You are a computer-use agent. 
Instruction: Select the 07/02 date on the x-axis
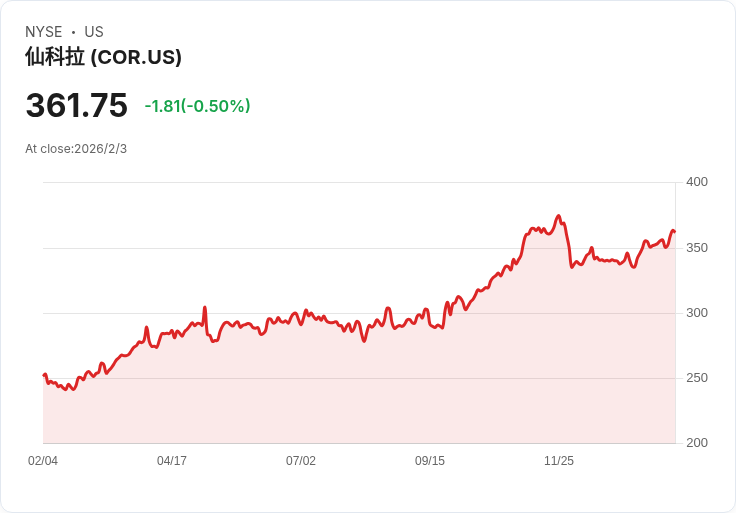pyautogui.click(x=301, y=461)
